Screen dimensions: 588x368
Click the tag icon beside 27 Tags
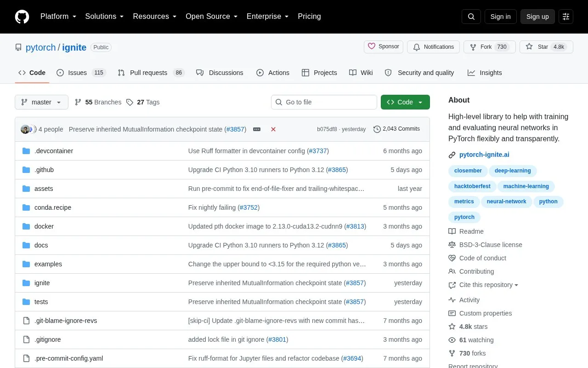130,102
